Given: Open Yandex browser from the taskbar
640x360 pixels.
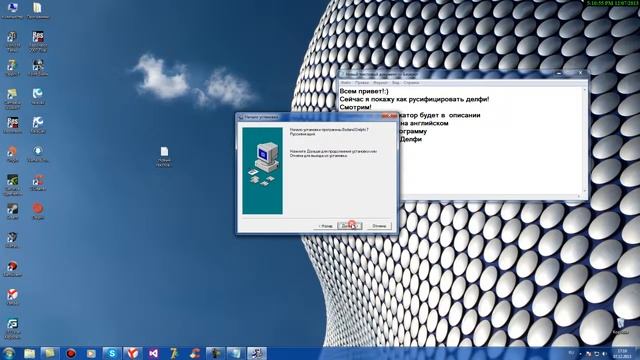Looking at the screenshot, I should click(132, 353).
